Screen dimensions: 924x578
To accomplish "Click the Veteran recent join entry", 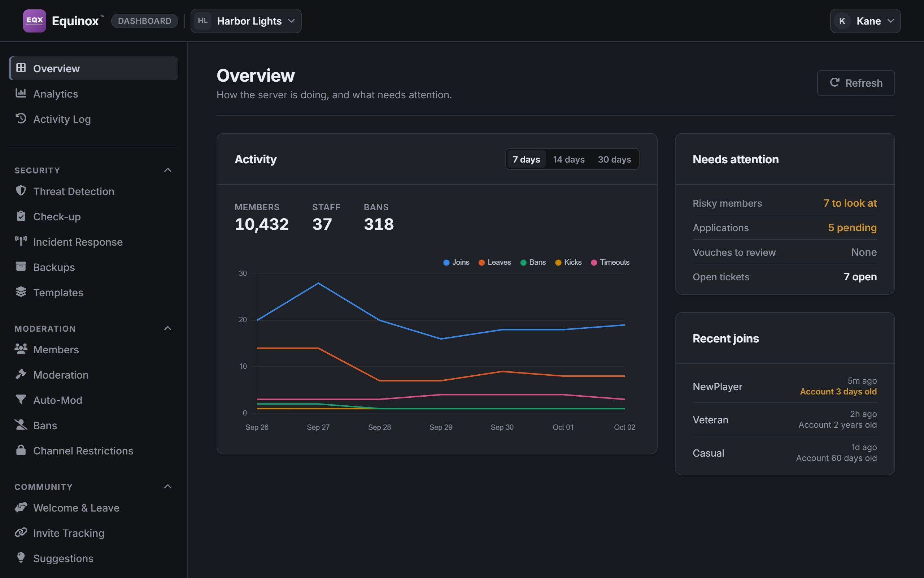I will point(785,419).
